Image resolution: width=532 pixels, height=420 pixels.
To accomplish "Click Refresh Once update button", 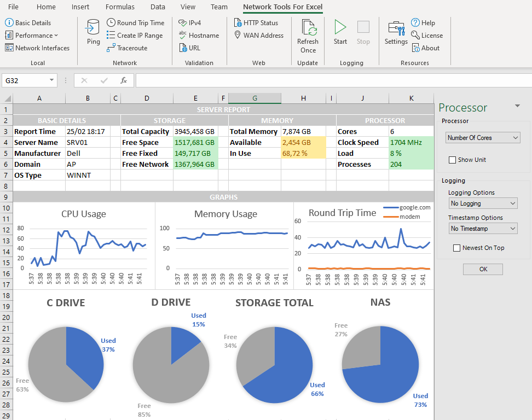I will 308,37.
